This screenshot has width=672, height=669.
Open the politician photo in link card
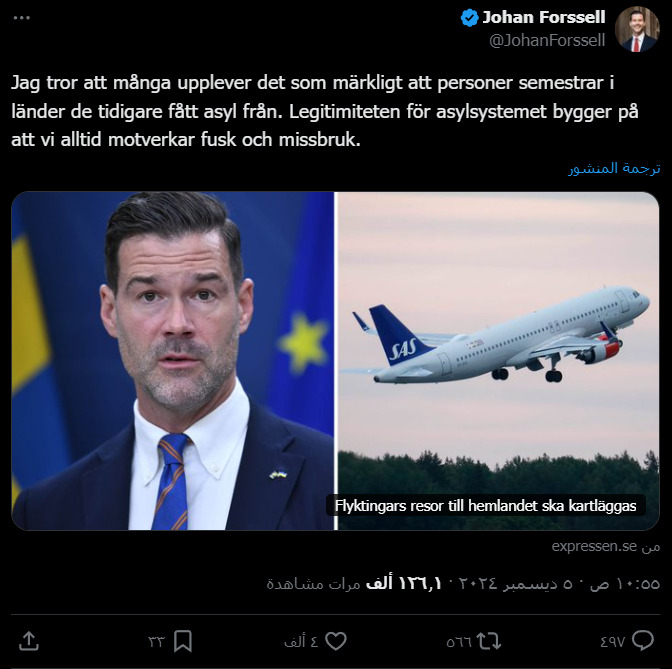coord(173,361)
